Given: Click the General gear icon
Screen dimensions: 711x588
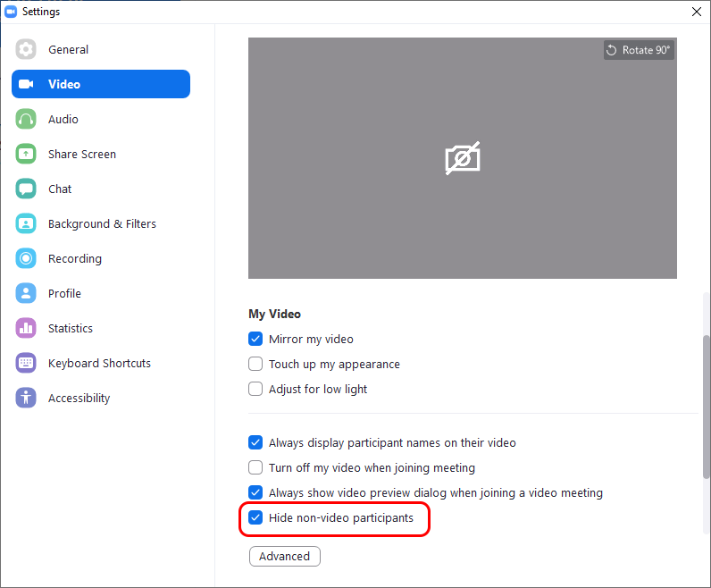Looking at the screenshot, I should pos(26,49).
